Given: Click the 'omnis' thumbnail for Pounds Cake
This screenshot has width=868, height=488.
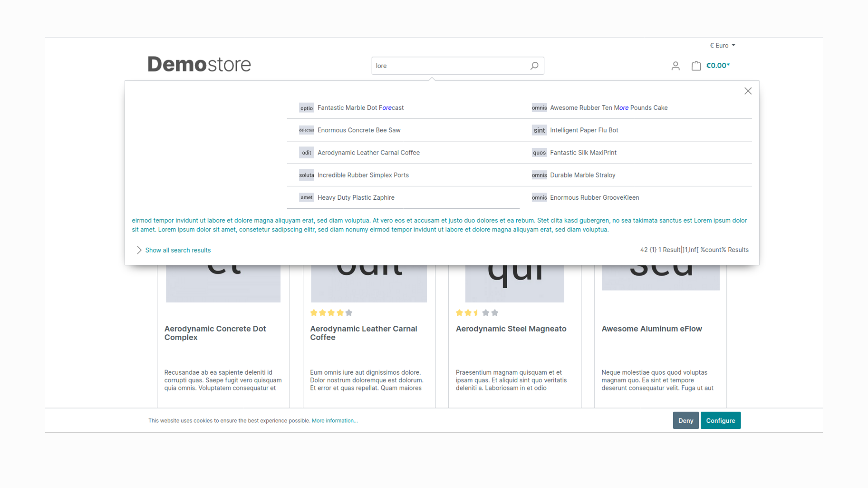Looking at the screenshot, I should [539, 108].
